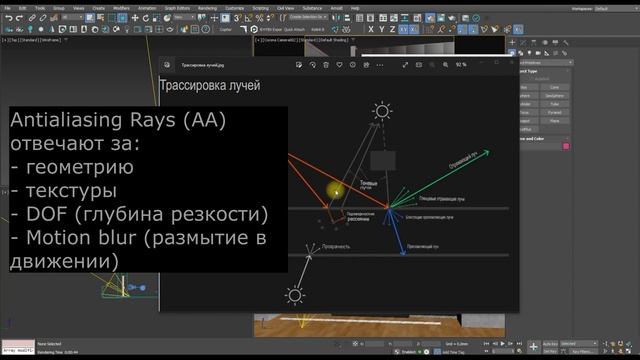Collapse the Object Type rollout

point(543,71)
